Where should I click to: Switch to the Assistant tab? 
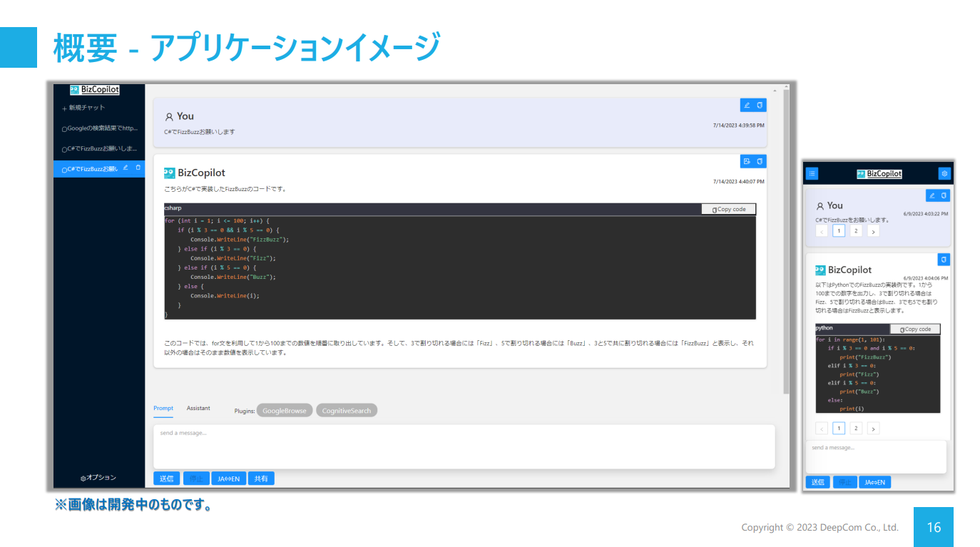(x=198, y=408)
